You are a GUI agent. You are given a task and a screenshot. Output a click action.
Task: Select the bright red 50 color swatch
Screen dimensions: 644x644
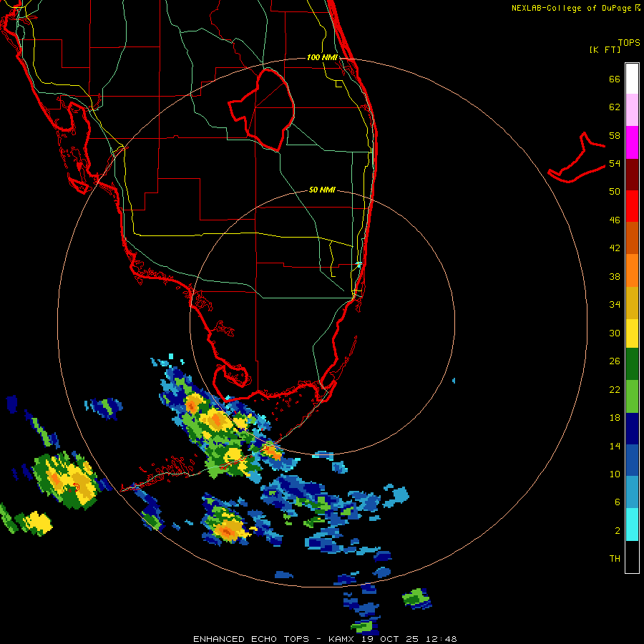click(x=632, y=206)
